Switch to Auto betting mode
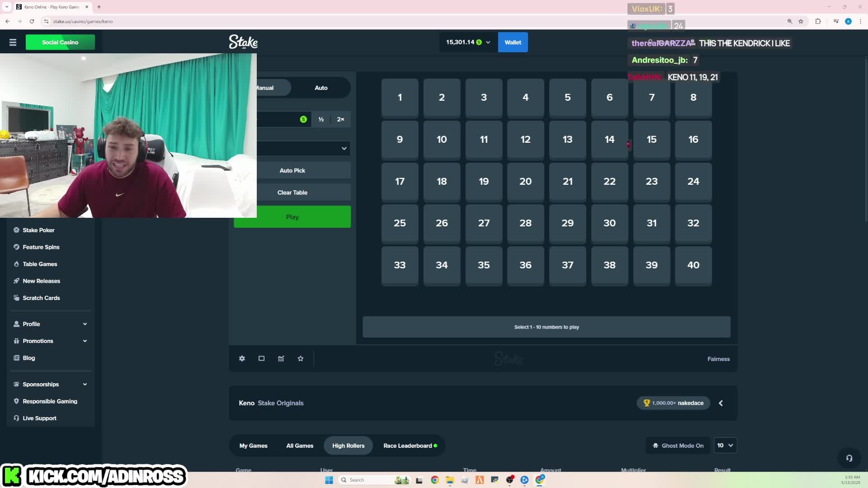Viewport: 868px width, 488px height. click(321, 88)
